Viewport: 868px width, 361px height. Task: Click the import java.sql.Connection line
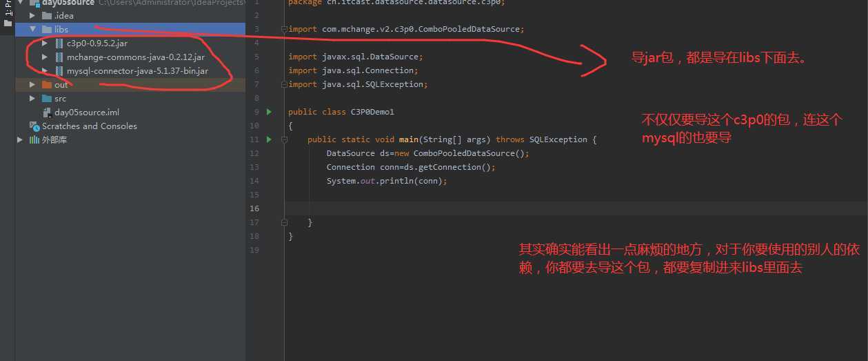click(353, 70)
